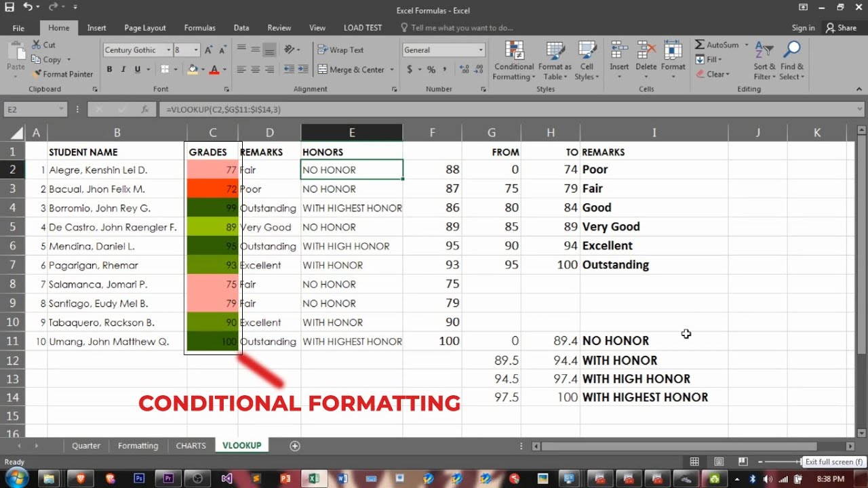The image size is (868, 488).
Task: Click the percent style button
Action: click(431, 70)
